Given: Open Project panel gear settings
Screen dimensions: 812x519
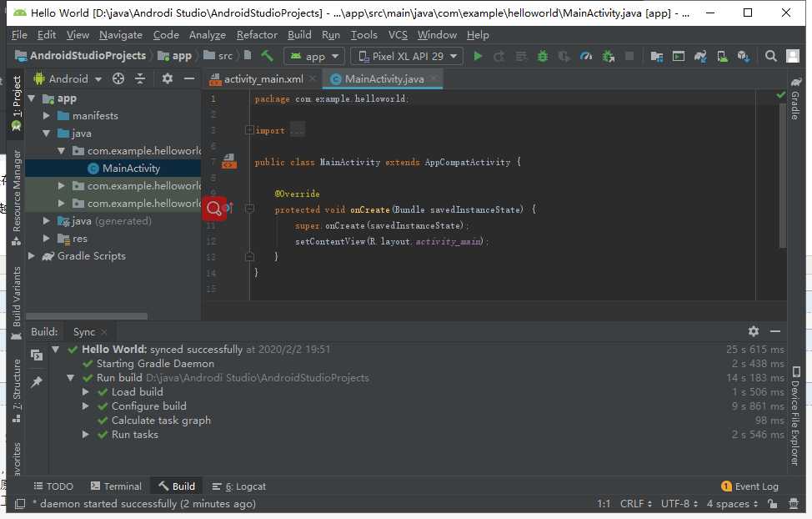Looking at the screenshot, I should point(167,78).
